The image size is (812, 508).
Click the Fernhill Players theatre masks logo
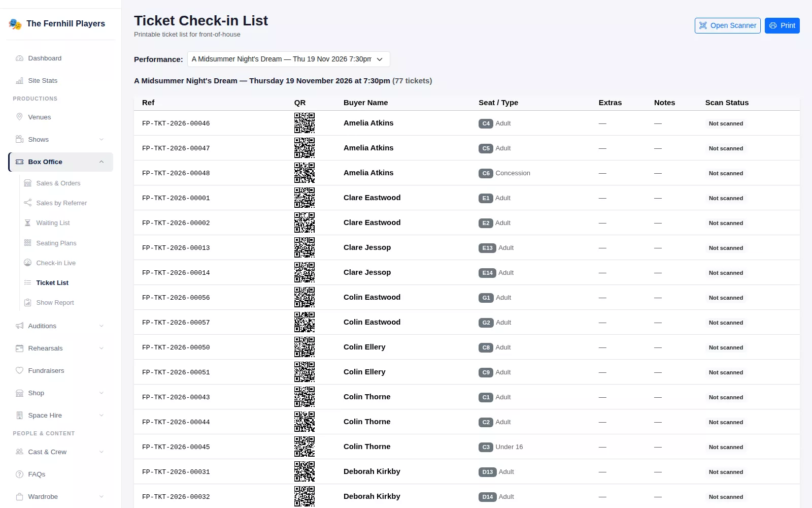coord(15,24)
